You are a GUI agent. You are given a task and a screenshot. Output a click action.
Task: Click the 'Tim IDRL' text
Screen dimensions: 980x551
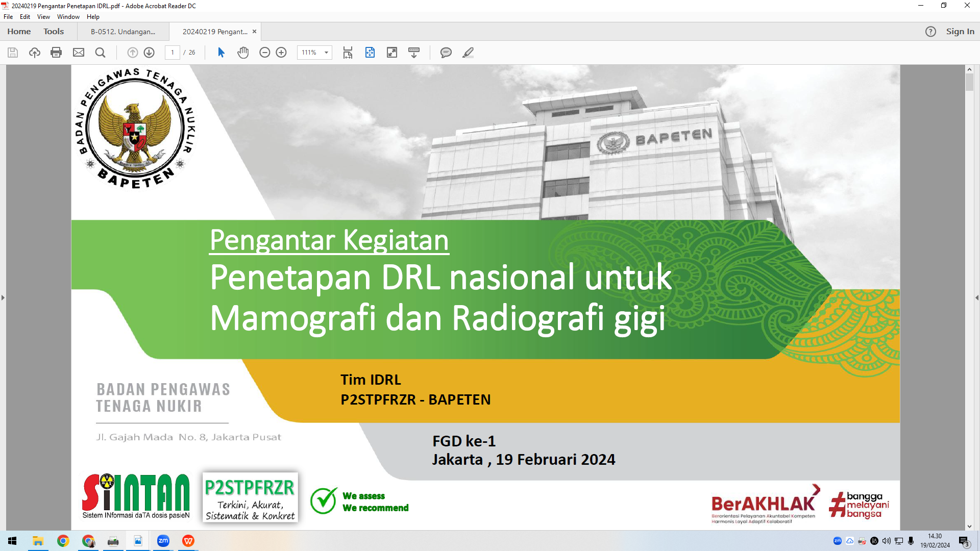(371, 380)
